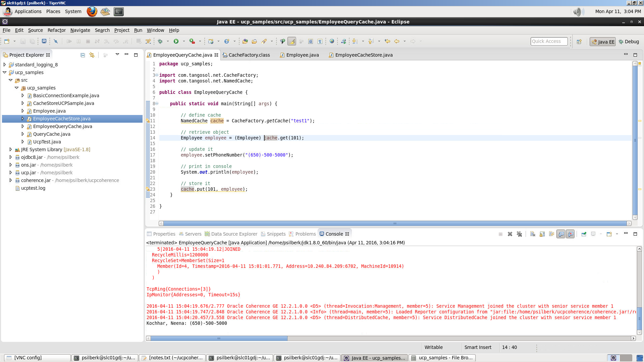This screenshot has height=362, width=644.
Task: Switch to the Java EE perspective button
Action: point(603,42)
